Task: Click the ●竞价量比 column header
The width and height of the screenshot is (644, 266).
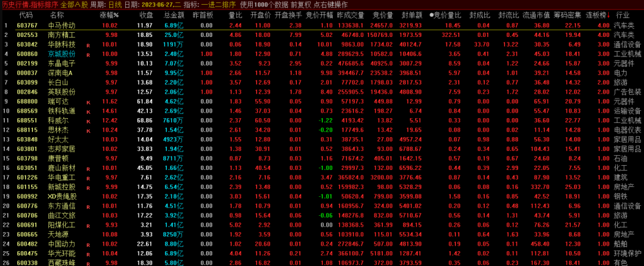Action: pos(445,16)
